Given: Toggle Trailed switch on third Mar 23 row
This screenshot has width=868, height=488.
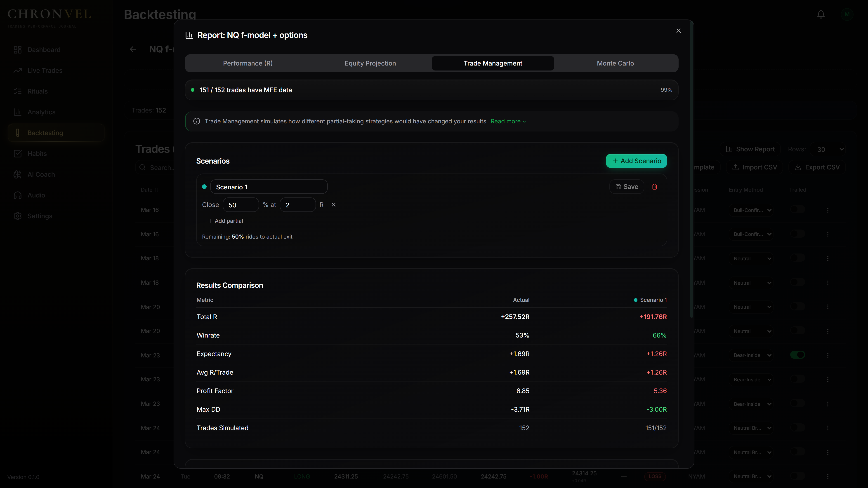Looking at the screenshot, I should pyautogui.click(x=797, y=404).
